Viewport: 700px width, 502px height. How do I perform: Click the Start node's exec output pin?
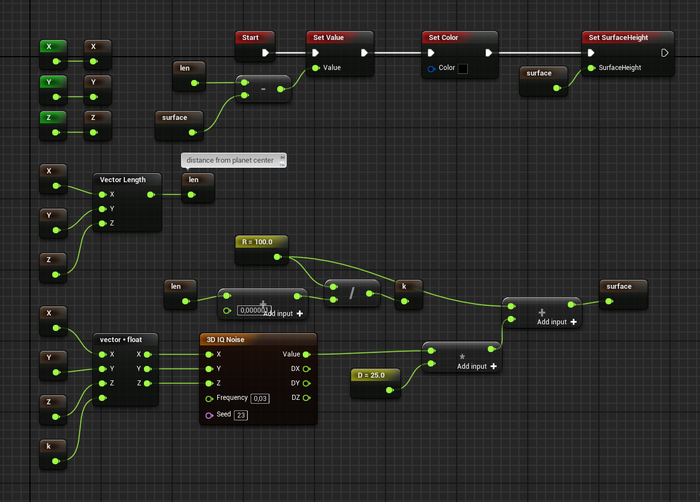[x=265, y=53]
